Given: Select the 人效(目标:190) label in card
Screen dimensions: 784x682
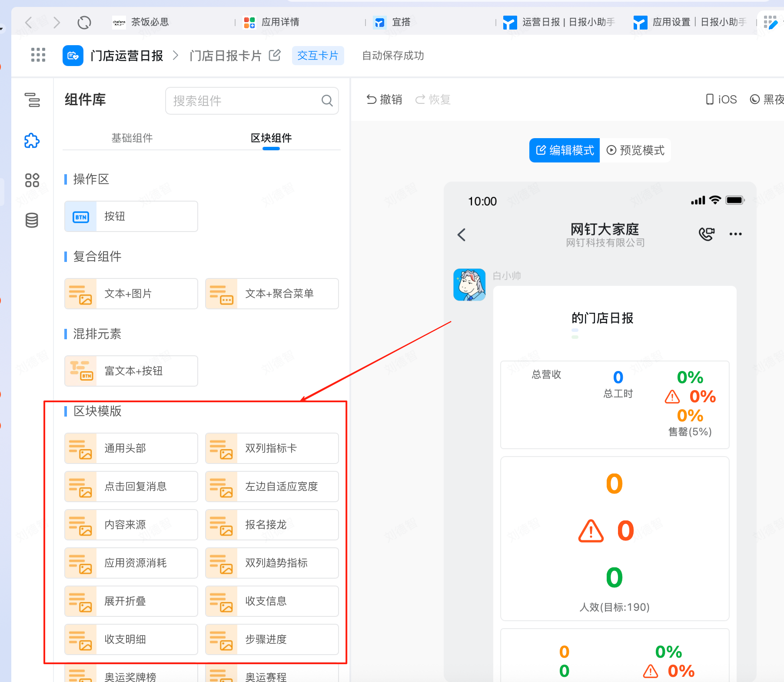Looking at the screenshot, I should tap(615, 607).
